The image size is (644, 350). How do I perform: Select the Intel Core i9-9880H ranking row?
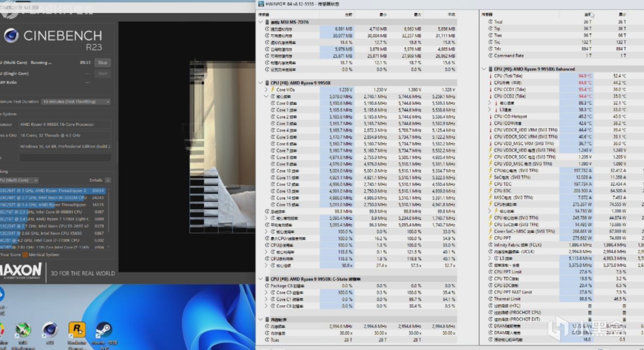[x=52, y=212]
